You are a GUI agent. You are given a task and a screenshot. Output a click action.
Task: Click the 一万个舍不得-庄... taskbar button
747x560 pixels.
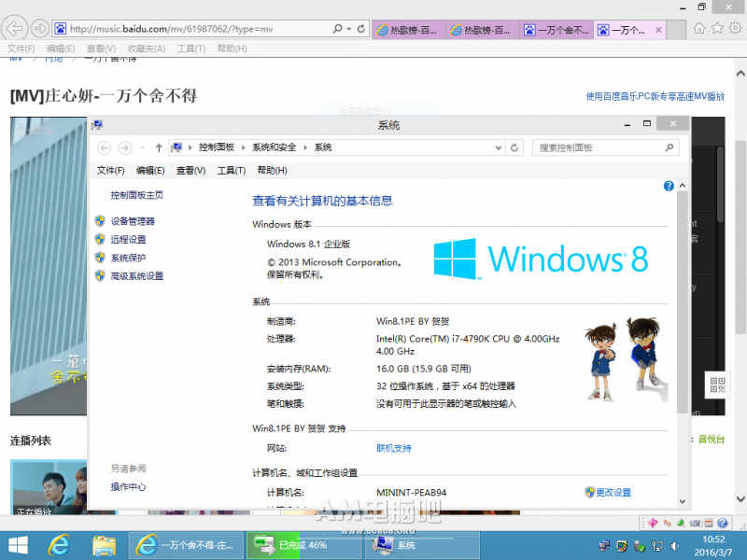(x=186, y=545)
